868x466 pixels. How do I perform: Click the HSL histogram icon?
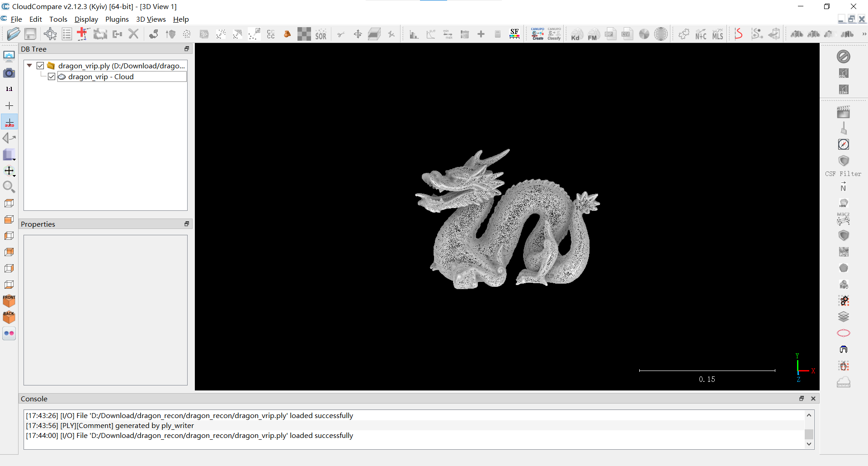pos(814,34)
